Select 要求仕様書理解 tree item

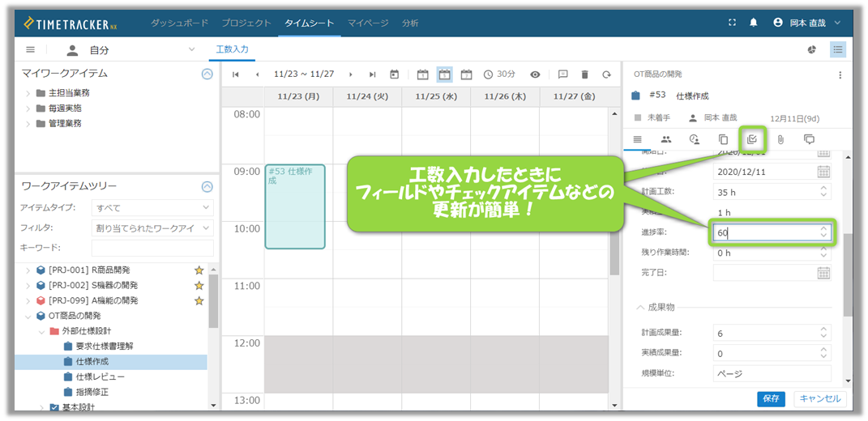point(104,347)
